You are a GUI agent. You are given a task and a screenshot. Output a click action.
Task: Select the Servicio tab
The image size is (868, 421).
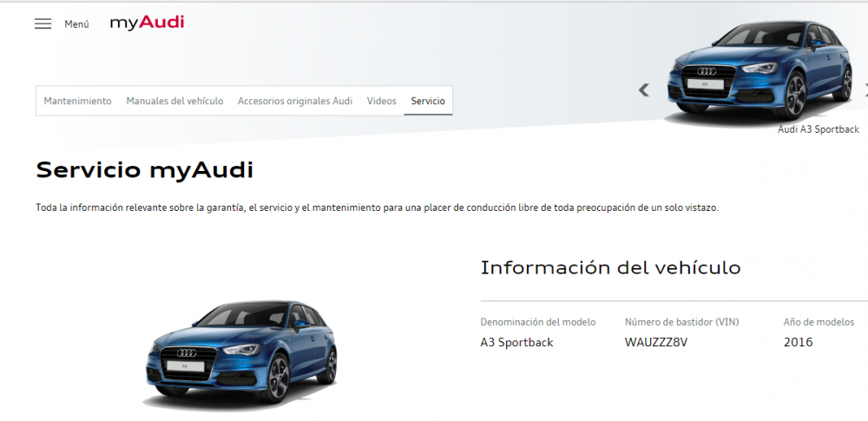pyautogui.click(x=428, y=101)
